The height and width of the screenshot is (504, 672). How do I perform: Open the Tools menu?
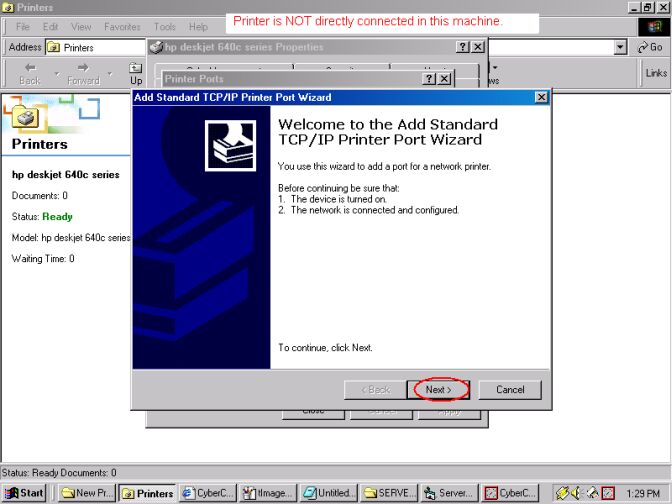(165, 26)
